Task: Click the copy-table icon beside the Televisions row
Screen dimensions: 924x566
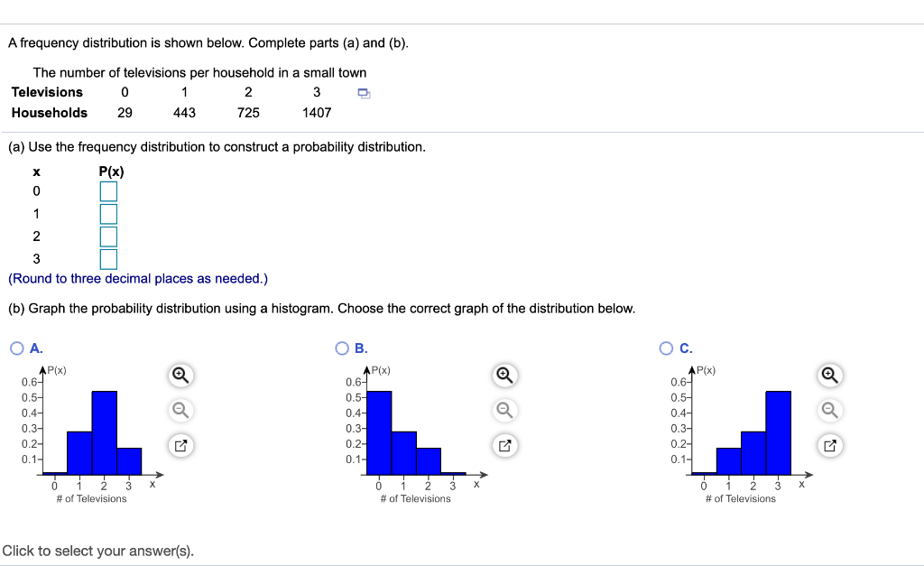Action: point(365,92)
